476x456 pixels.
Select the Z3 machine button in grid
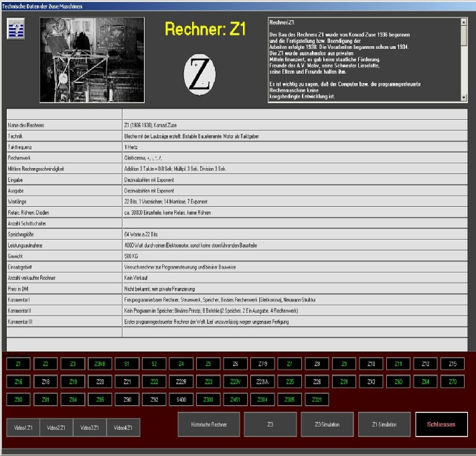click(72, 364)
